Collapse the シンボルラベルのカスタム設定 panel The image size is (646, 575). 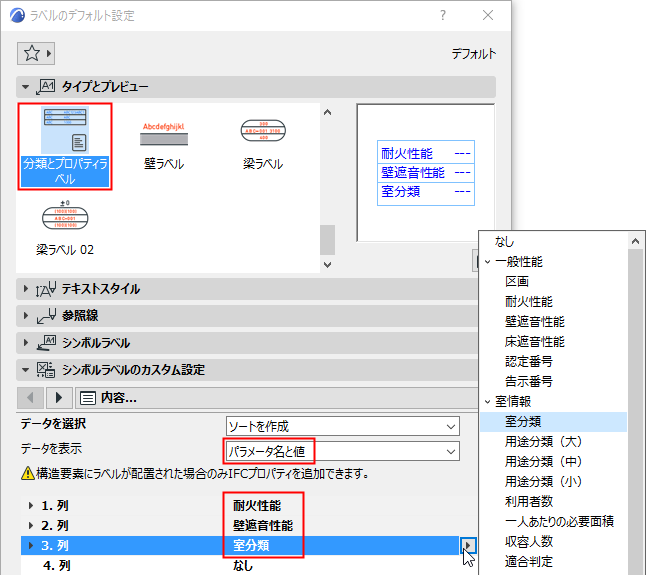coord(26,370)
